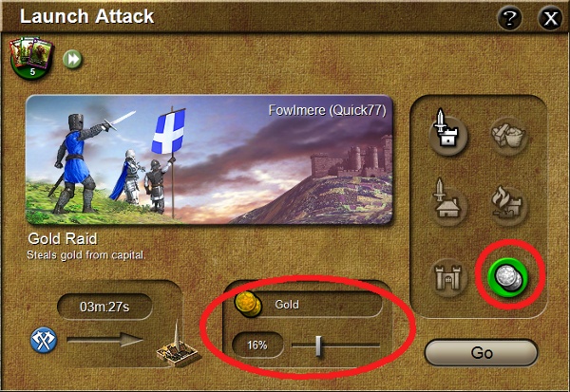Choose the pillage resources sacks icon

click(509, 136)
